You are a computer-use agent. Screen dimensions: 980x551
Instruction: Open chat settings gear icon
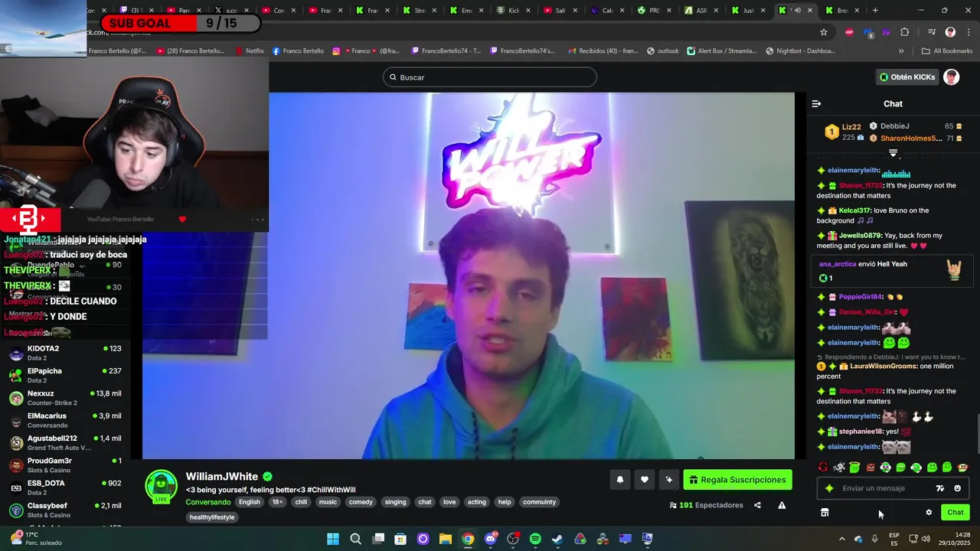[929, 513]
